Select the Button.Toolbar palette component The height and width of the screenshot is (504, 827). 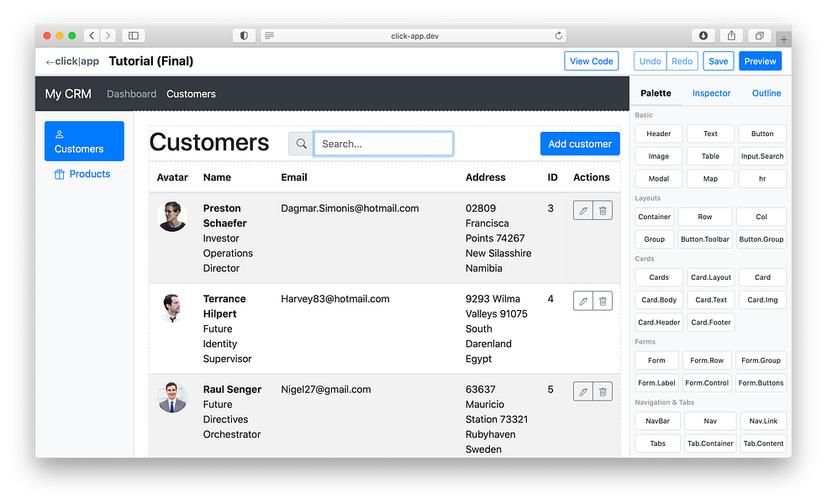pyautogui.click(x=704, y=239)
